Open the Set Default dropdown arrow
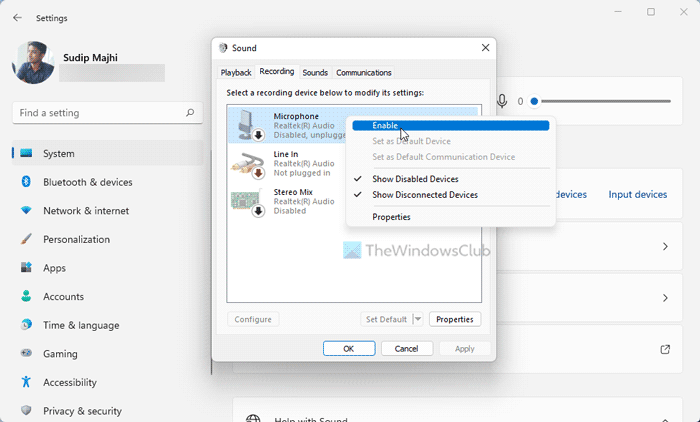The width and height of the screenshot is (700, 422). [418, 319]
